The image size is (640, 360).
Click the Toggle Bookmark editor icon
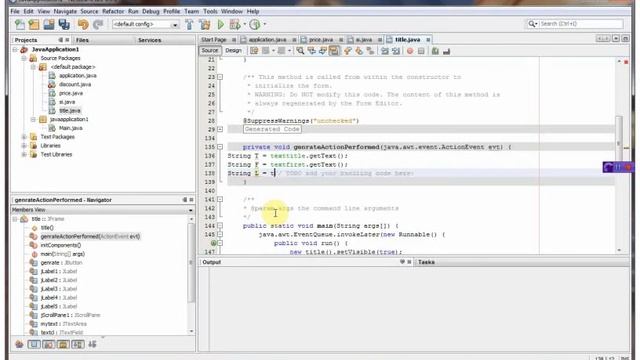[x=370, y=51]
